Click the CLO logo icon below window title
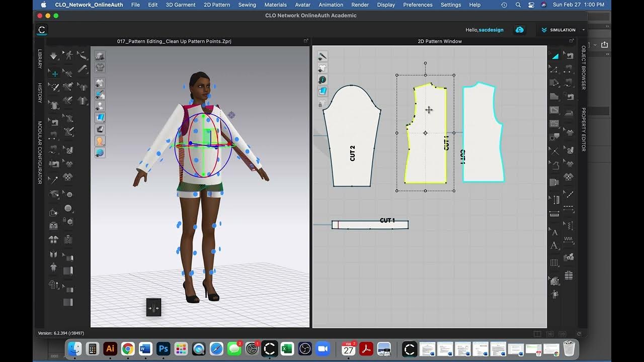 42,30
